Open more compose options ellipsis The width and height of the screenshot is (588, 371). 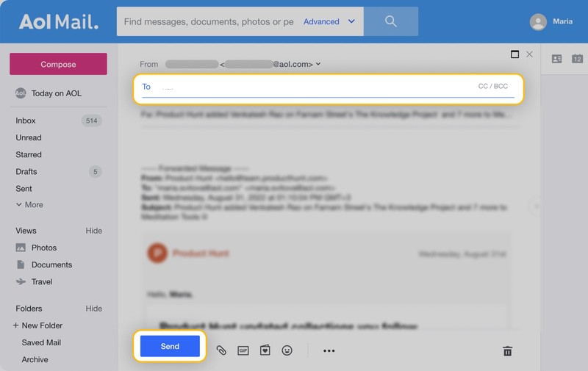pyautogui.click(x=329, y=350)
